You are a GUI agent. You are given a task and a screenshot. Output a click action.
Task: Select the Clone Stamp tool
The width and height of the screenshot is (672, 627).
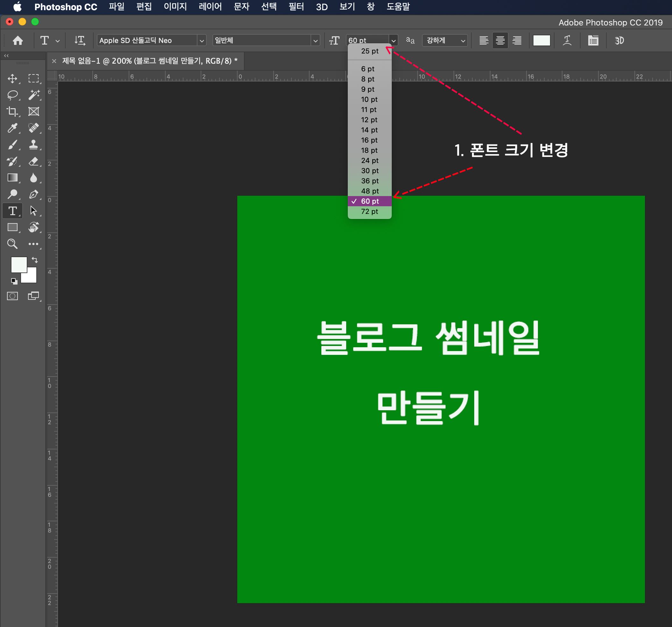tap(33, 144)
